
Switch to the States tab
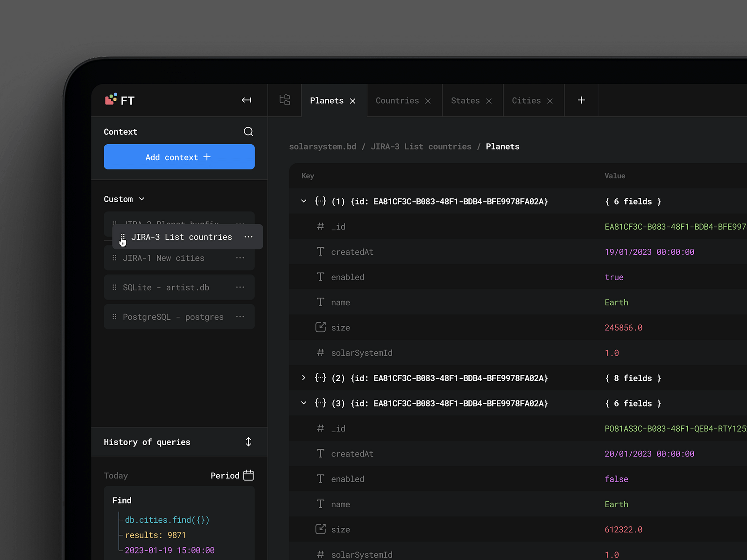coord(465,100)
